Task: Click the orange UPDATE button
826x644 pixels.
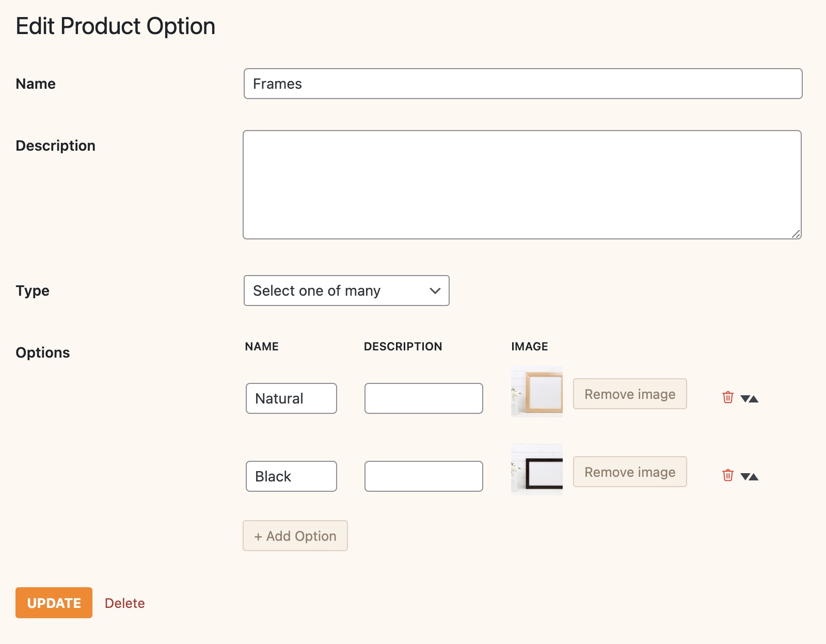Action: (x=54, y=603)
